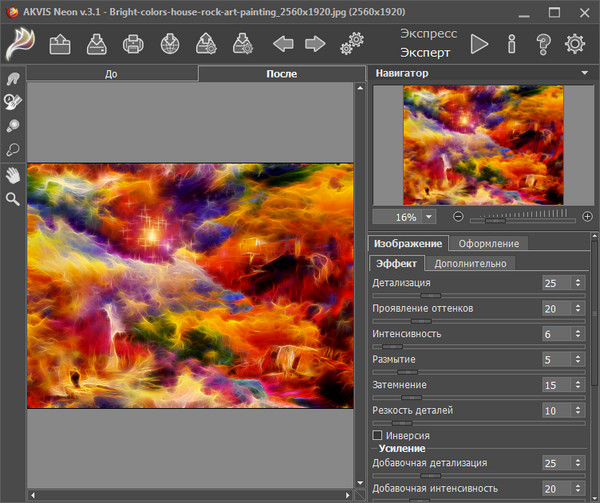Show the original image in До tab

[111, 74]
